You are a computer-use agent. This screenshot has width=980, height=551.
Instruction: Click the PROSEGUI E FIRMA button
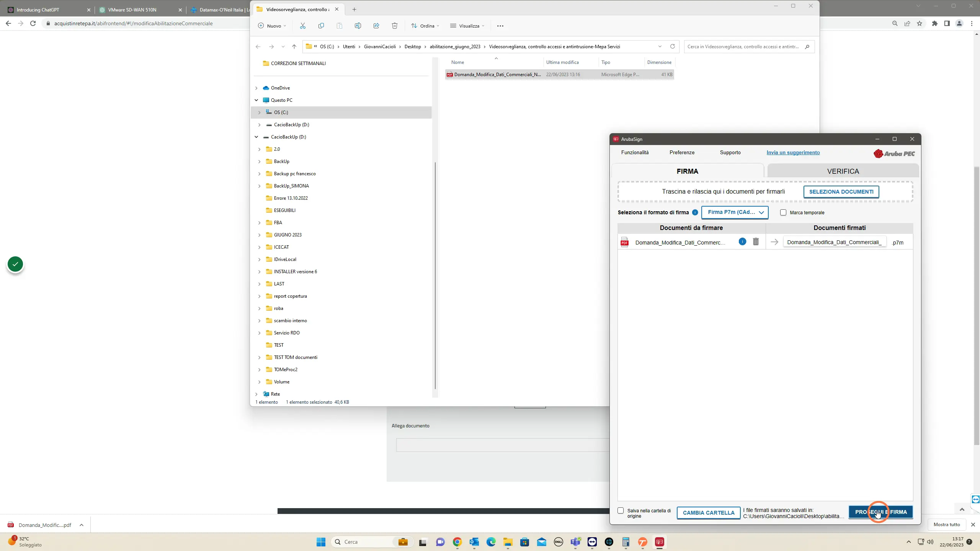(881, 512)
